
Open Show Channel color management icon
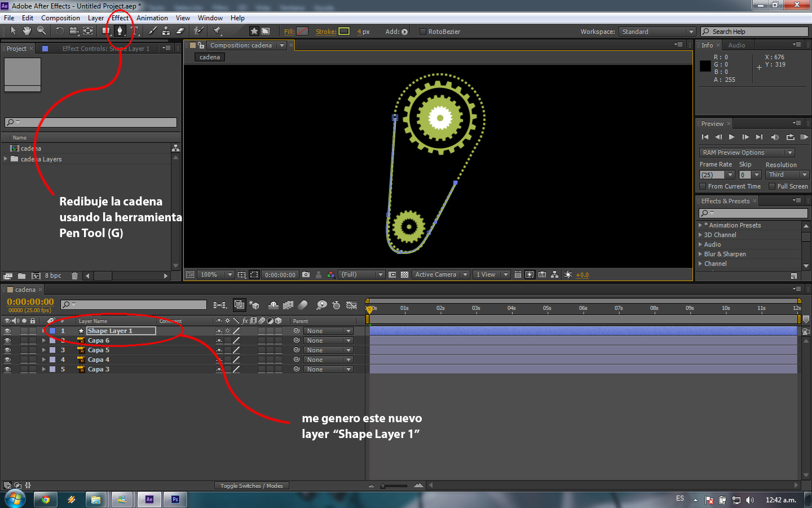click(x=331, y=275)
